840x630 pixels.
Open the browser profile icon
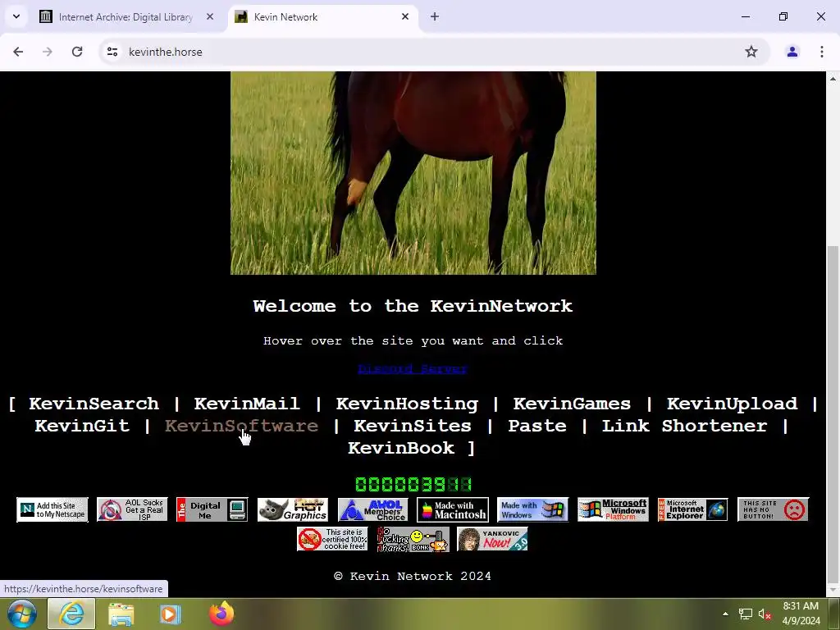(x=792, y=52)
